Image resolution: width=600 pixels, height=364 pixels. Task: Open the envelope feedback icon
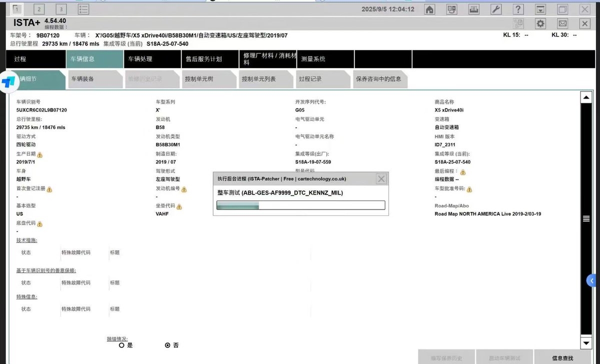[562, 23]
